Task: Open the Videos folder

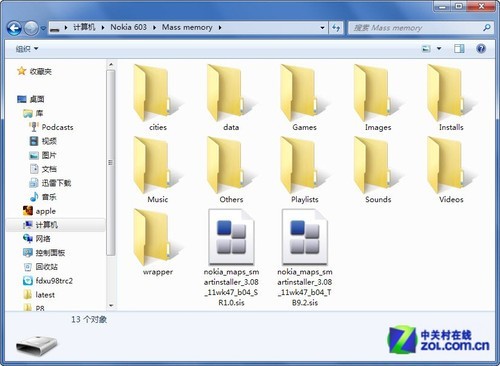Action: (451, 170)
